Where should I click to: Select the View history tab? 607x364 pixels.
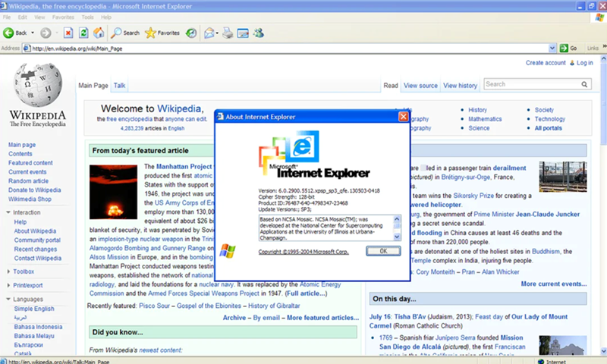pyautogui.click(x=460, y=86)
